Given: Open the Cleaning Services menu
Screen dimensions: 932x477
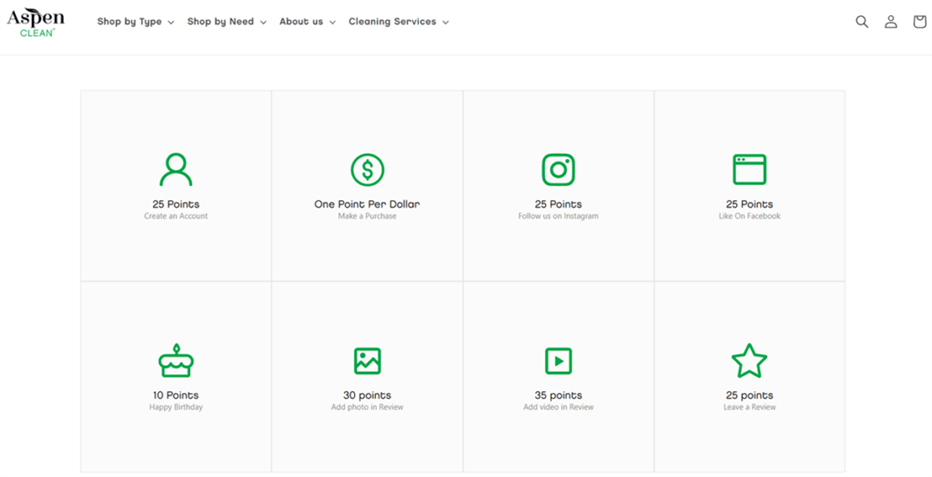Looking at the screenshot, I should click(398, 22).
